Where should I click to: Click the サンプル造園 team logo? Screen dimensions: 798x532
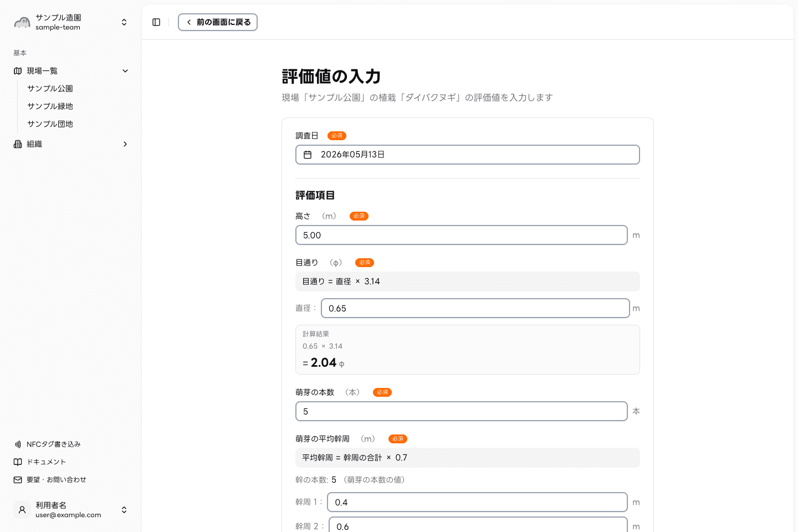pyautogui.click(x=22, y=22)
